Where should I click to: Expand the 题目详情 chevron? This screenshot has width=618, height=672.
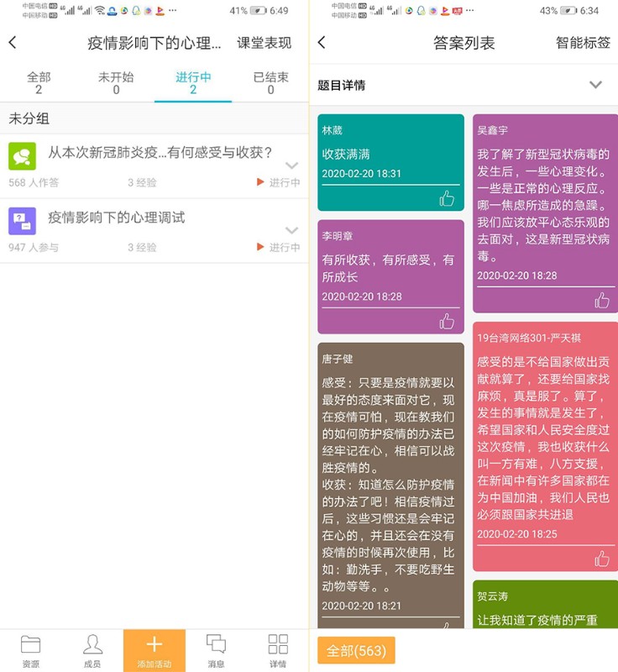pyautogui.click(x=595, y=85)
